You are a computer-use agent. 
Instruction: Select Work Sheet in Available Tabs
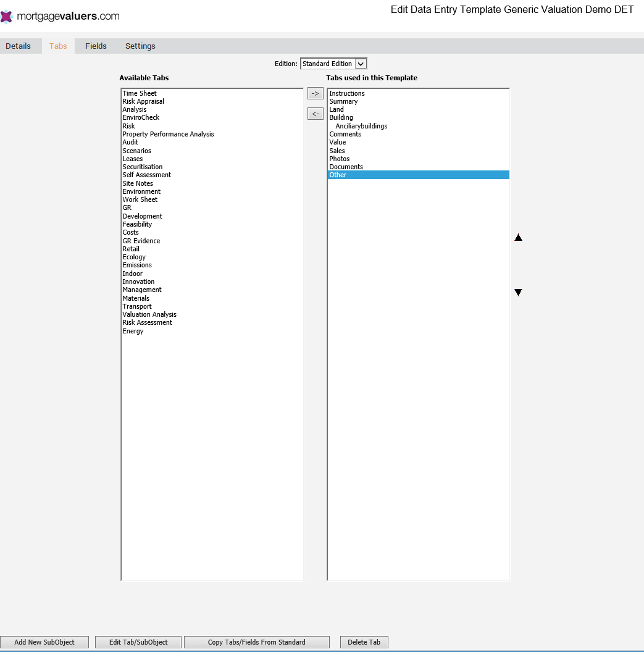pos(212,199)
